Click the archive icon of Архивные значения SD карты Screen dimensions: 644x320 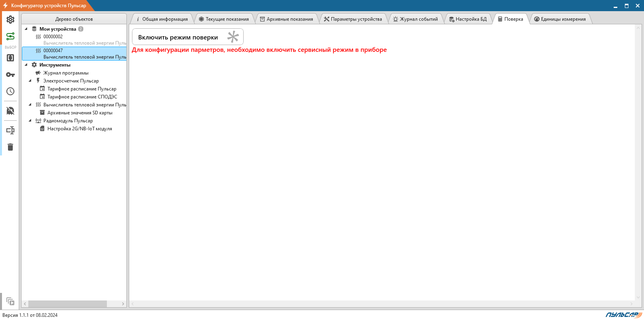point(42,112)
